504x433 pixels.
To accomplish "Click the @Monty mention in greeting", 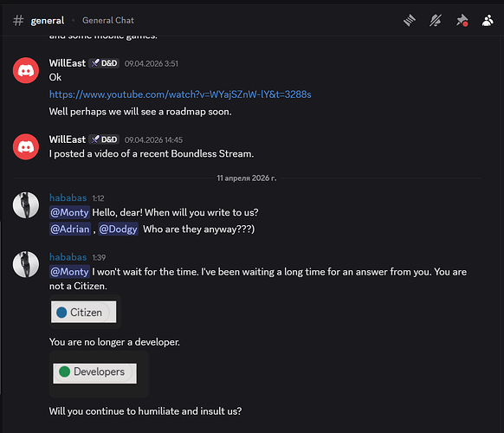I will [x=69, y=212].
